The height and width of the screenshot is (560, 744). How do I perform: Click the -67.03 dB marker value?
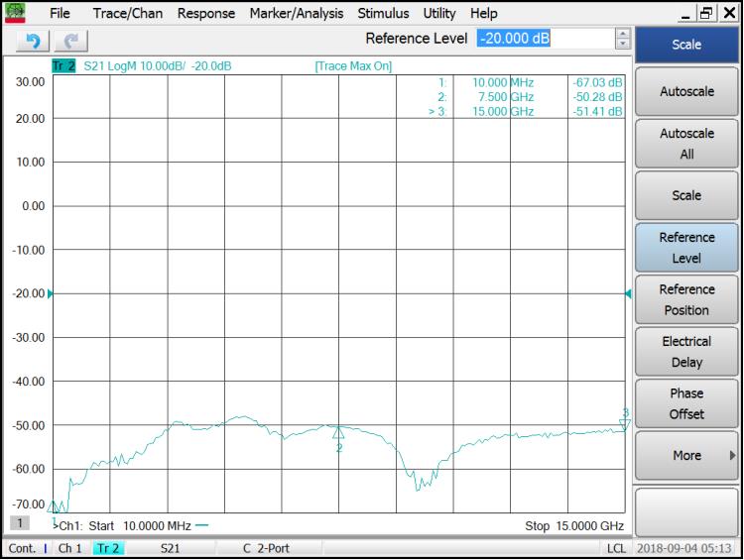click(597, 82)
